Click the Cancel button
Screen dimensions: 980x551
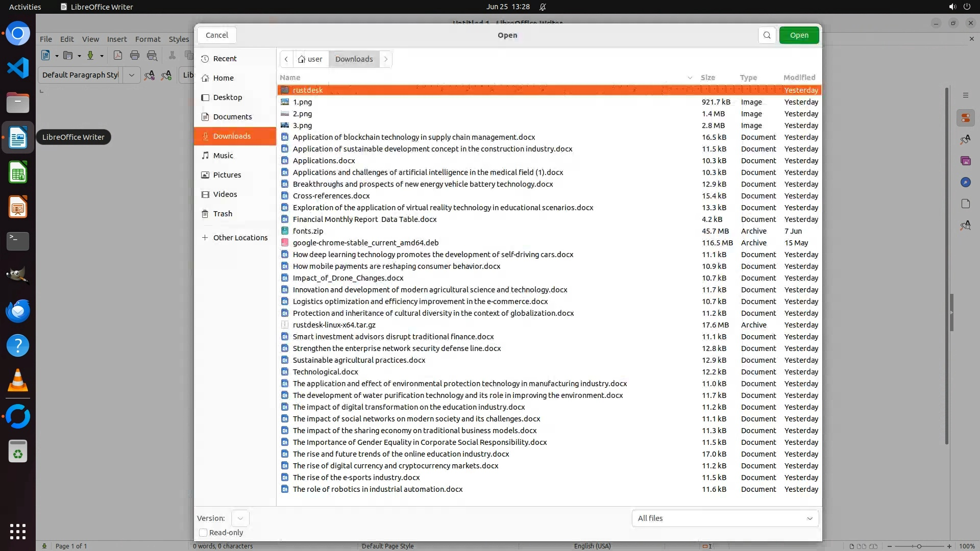point(217,35)
